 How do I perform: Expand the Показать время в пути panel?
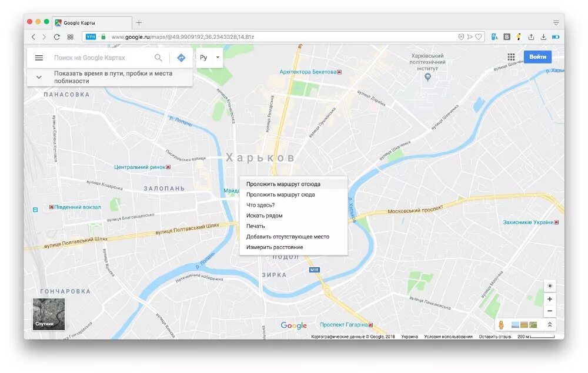[x=39, y=77]
